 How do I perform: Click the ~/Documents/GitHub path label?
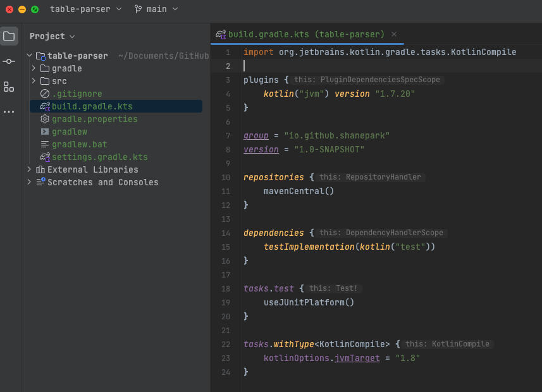tap(163, 56)
